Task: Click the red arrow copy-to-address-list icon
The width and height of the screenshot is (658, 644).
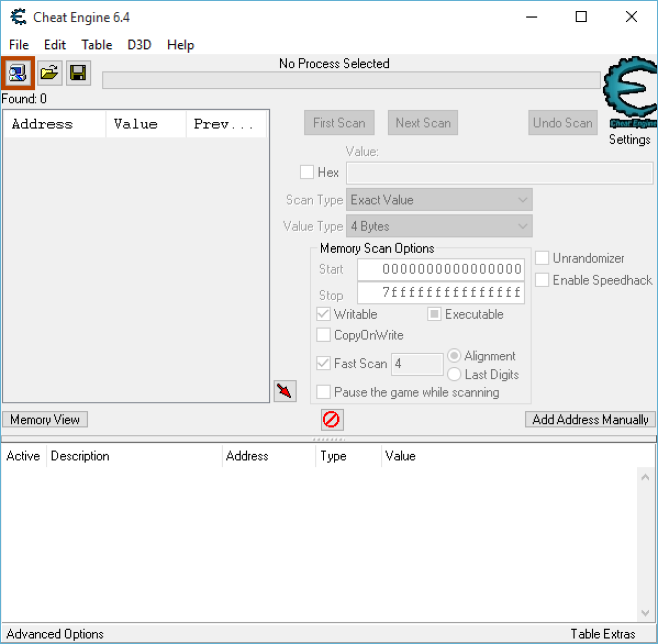Action: click(285, 391)
